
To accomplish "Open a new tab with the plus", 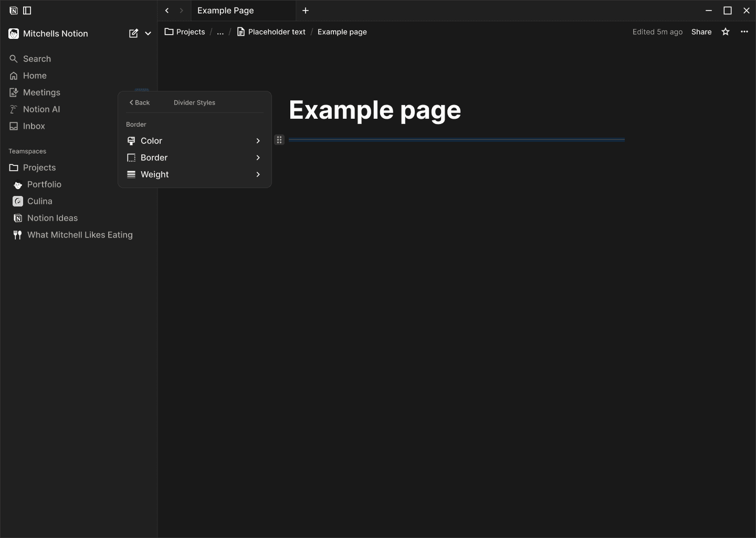I will pyautogui.click(x=305, y=11).
